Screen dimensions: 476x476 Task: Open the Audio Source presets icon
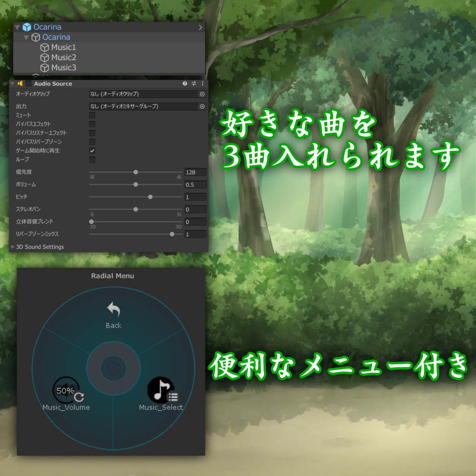click(x=193, y=84)
